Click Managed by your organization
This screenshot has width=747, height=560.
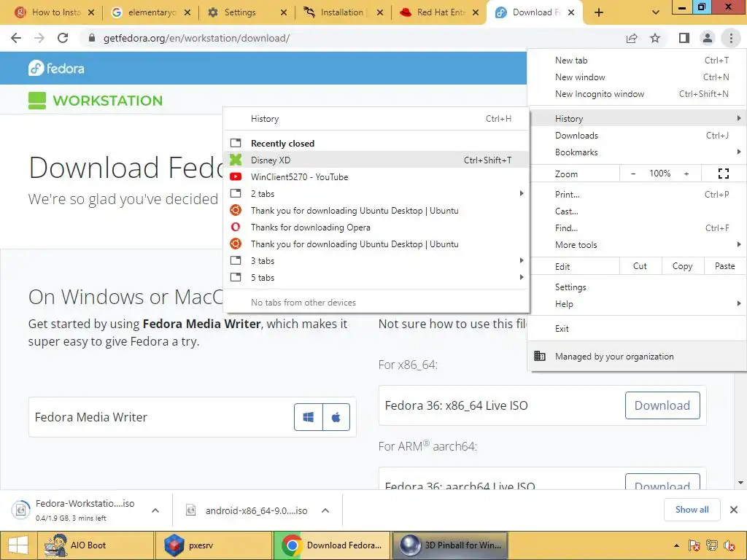click(x=637, y=357)
